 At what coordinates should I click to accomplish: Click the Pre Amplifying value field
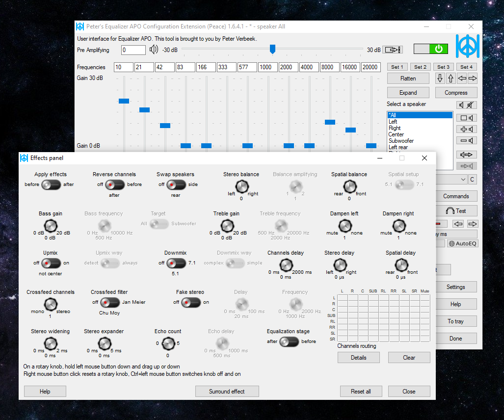[x=133, y=50]
